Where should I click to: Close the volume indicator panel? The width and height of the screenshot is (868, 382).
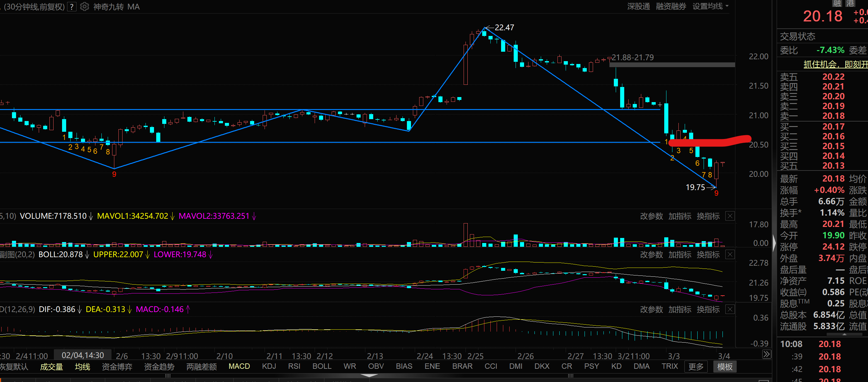coord(730,216)
